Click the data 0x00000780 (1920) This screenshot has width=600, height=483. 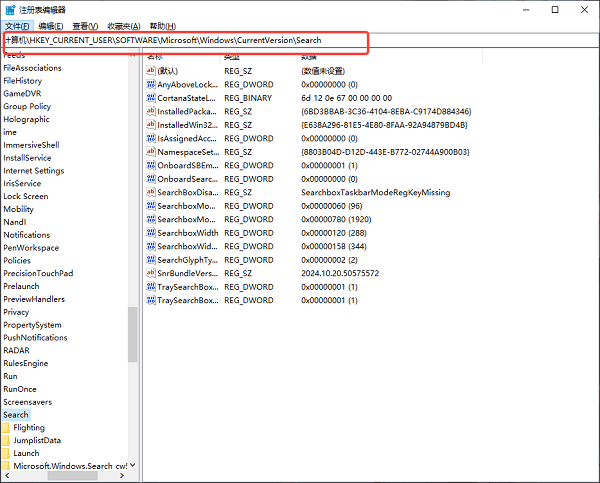tap(336, 219)
